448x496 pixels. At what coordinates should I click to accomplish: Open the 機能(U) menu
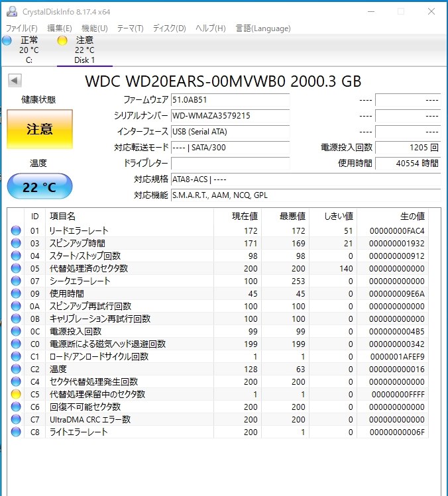[94, 28]
